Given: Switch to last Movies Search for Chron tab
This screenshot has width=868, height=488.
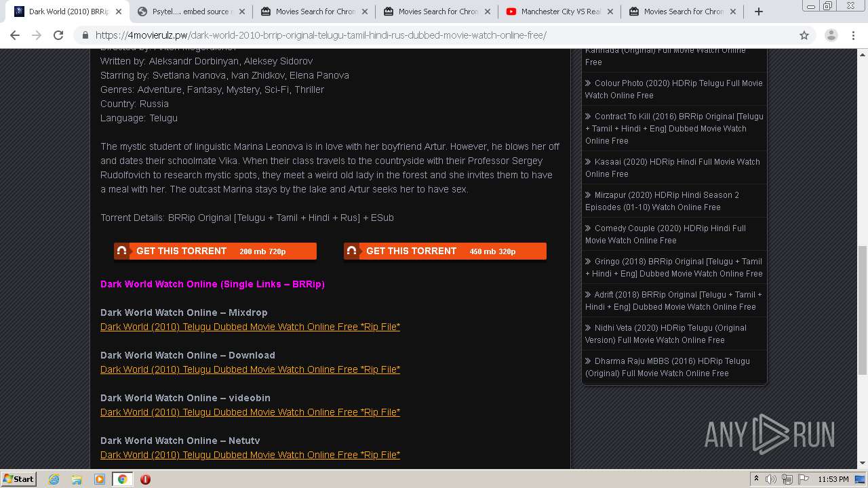Looking at the screenshot, I should click(x=683, y=12).
